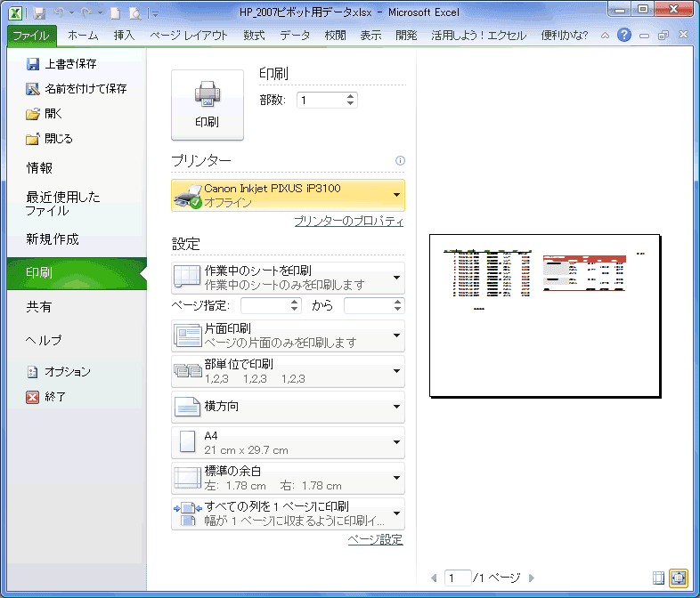This screenshot has height=598, width=700.
Task: Click the large 印刷 print button
Action: (208, 105)
